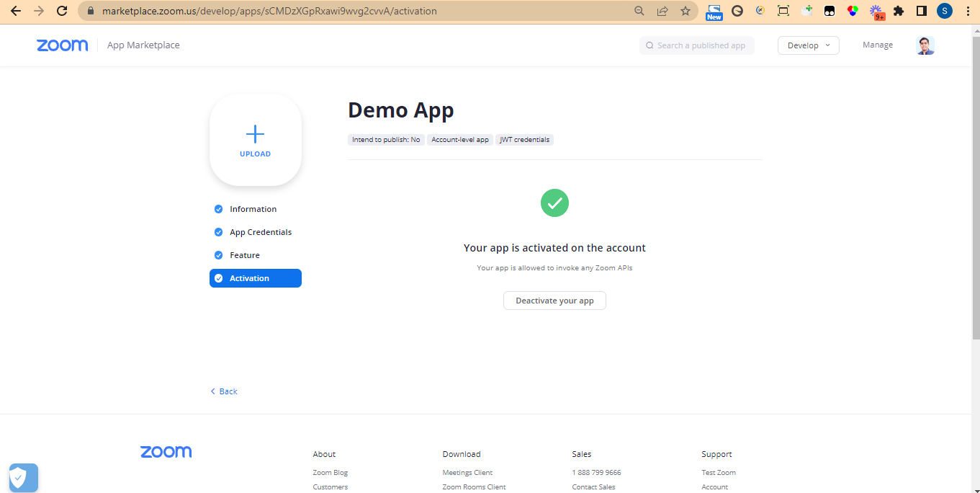
Task: Click the Back link
Action: [224, 391]
